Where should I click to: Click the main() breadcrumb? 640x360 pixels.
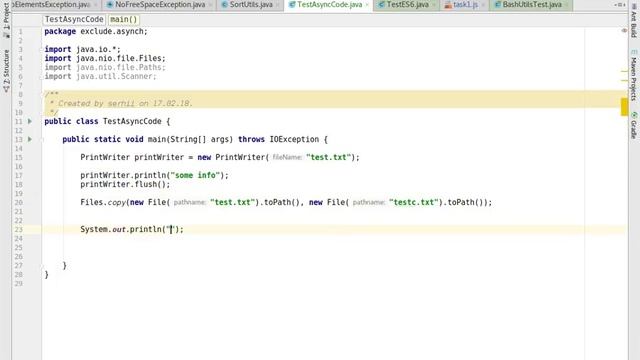point(124,19)
